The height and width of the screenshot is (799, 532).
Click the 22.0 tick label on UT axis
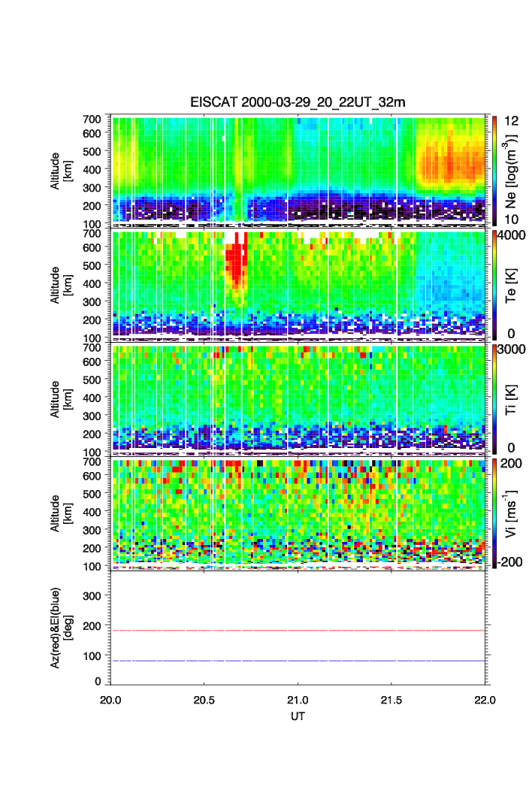(x=485, y=700)
